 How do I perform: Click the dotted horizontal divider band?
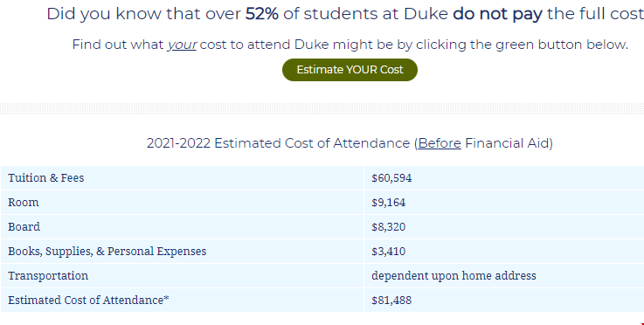[322, 108]
